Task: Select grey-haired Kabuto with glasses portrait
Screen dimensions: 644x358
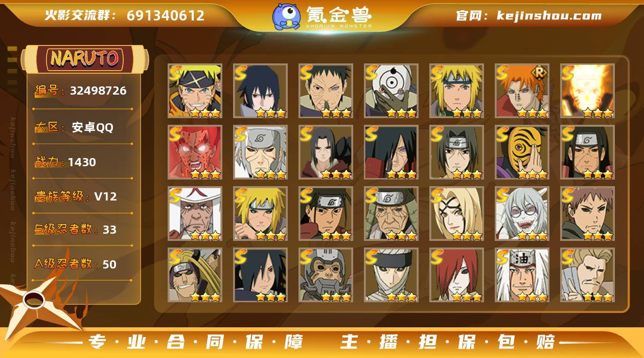Action: click(x=521, y=213)
